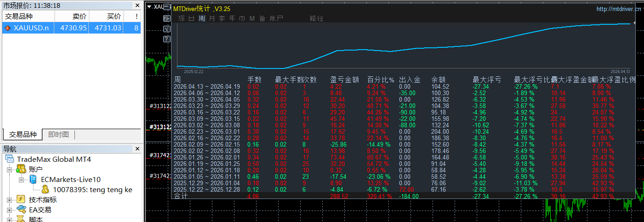Collapse the 账户 tree node
Viewport: 644px width, 222px height.
pyautogui.click(x=10, y=170)
